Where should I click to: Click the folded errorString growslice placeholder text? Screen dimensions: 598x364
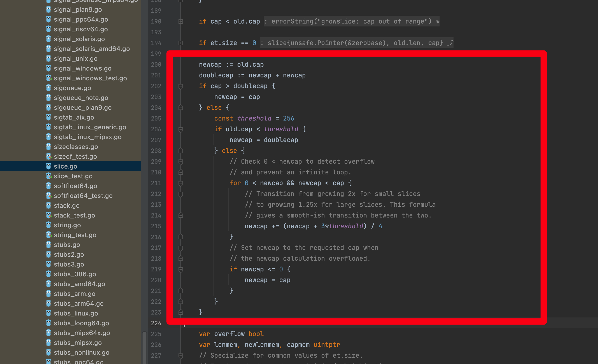tap(351, 22)
